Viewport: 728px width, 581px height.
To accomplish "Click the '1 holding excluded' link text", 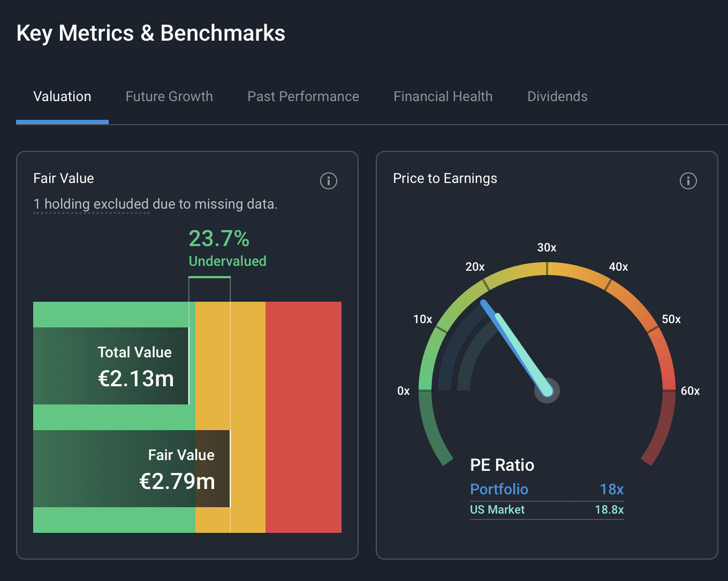I will (x=91, y=204).
